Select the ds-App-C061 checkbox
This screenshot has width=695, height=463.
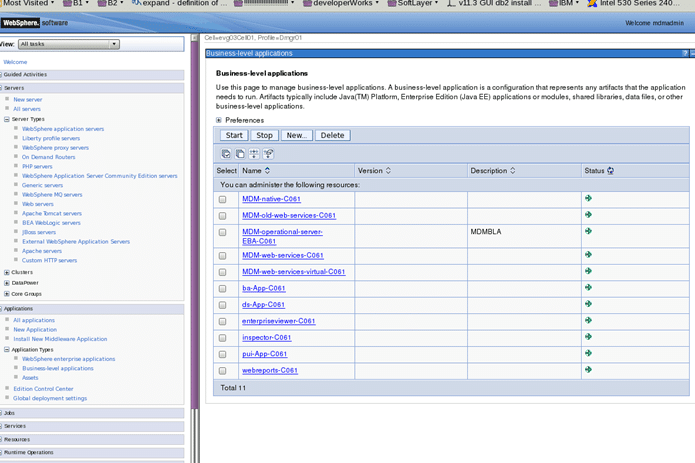pyautogui.click(x=223, y=305)
